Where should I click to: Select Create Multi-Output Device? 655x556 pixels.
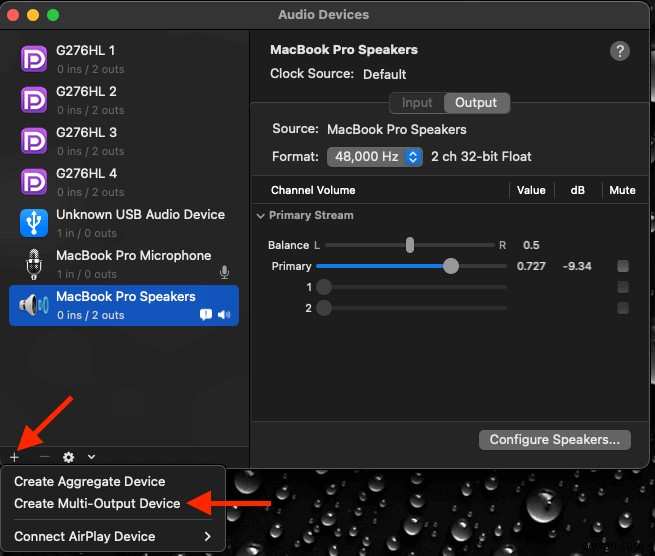point(97,503)
